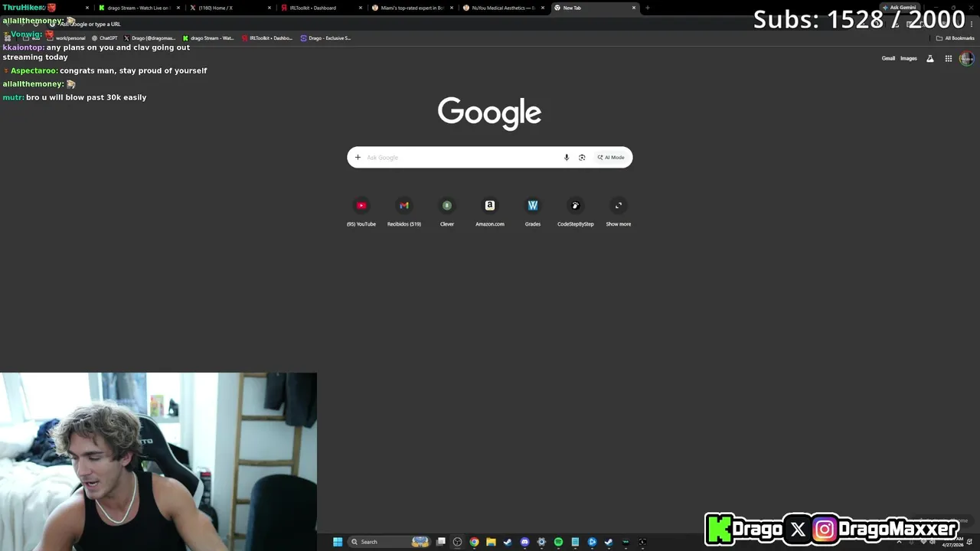Open the Gmail link at top right

(x=888, y=58)
